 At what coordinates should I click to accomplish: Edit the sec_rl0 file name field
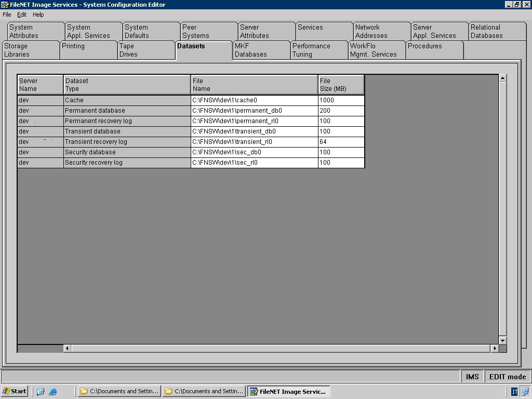(x=255, y=163)
